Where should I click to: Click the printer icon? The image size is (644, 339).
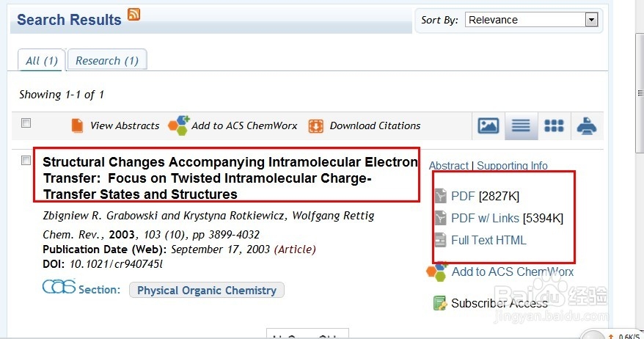(587, 125)
